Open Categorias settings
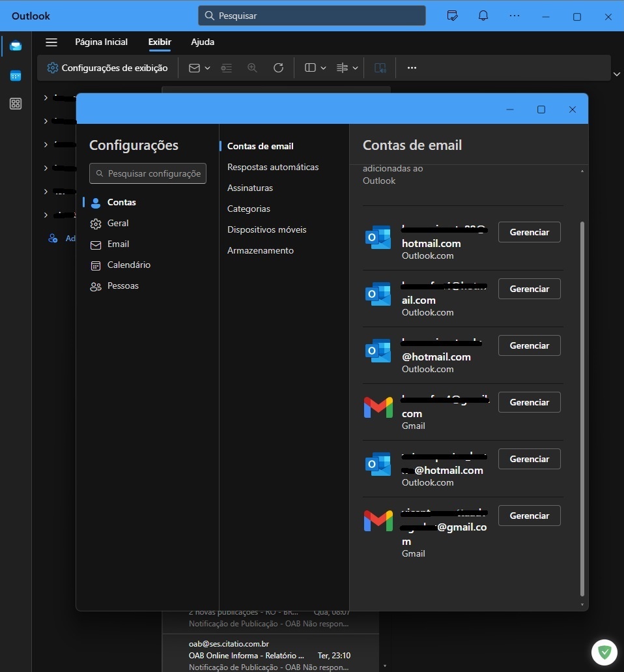This screenshot has height=672, width=624. click(x=249, y=209)
